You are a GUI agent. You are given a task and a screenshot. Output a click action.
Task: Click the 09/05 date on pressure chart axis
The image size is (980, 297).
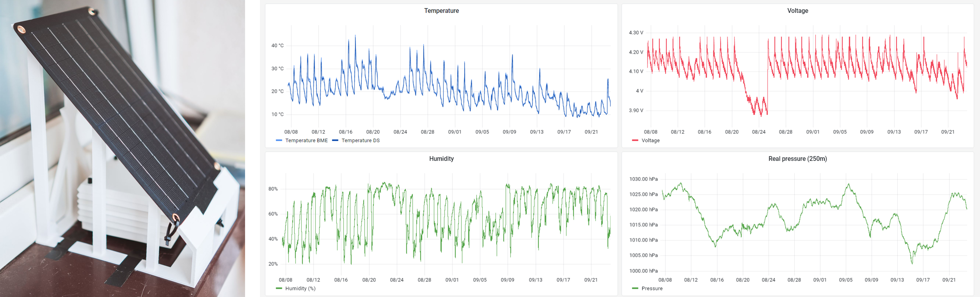coord(846,280)
